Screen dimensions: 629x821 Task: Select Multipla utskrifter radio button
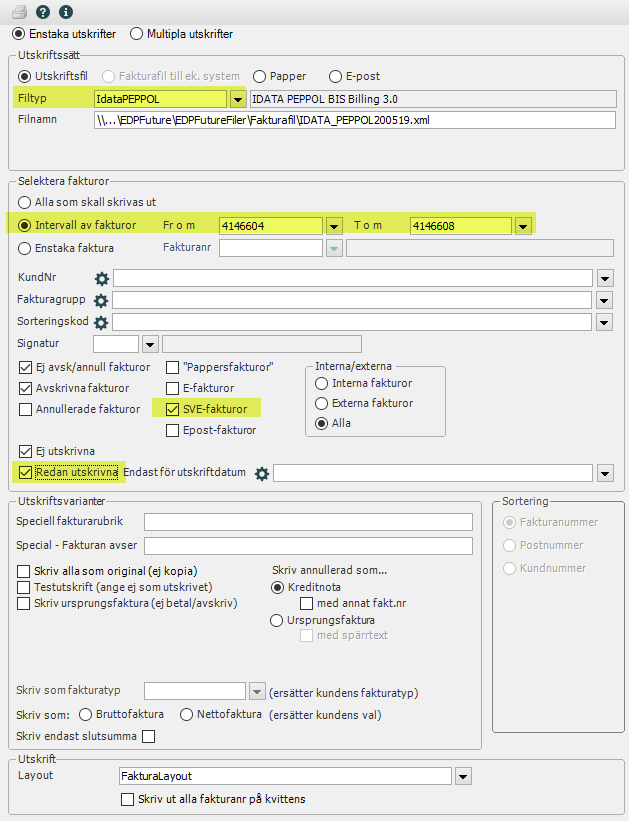tap(136, 34)
